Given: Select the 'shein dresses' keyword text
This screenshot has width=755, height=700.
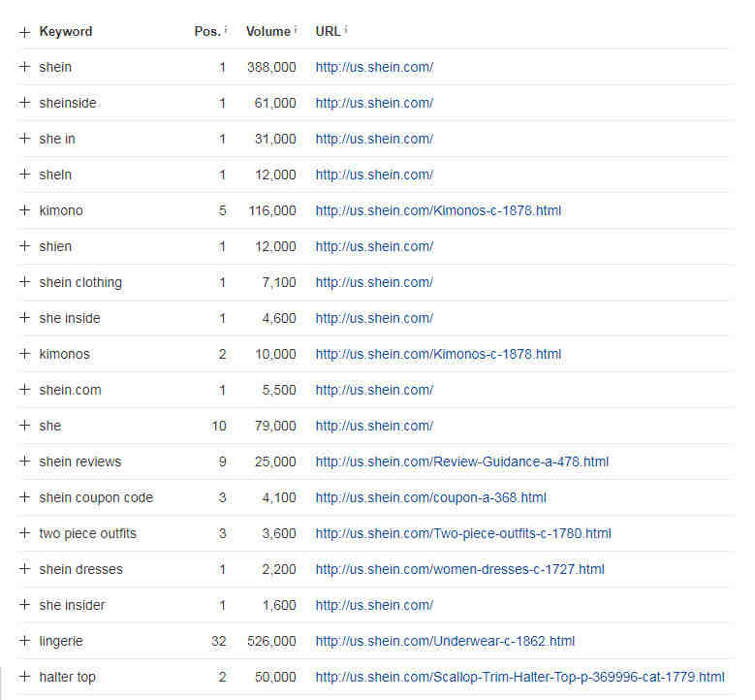Looking at the screenshot, I should click(x=80, y=569).
